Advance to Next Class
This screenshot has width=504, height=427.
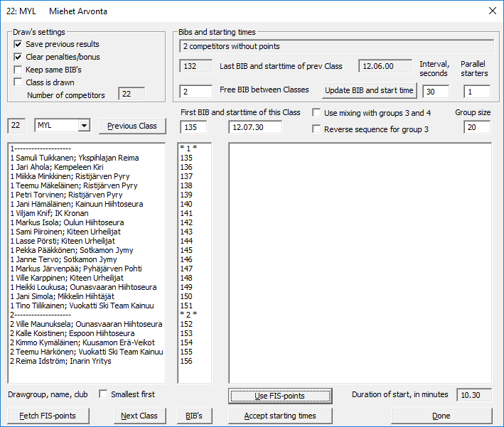click(x=140, y=416)
